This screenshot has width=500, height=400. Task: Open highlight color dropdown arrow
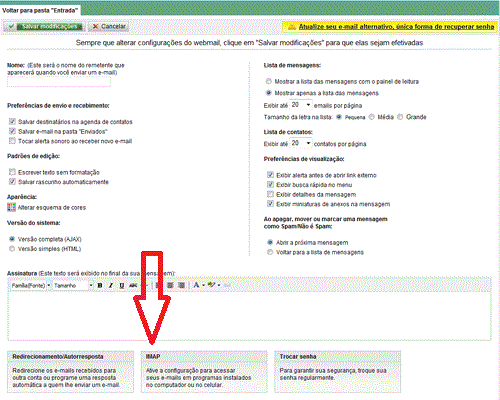219,285
